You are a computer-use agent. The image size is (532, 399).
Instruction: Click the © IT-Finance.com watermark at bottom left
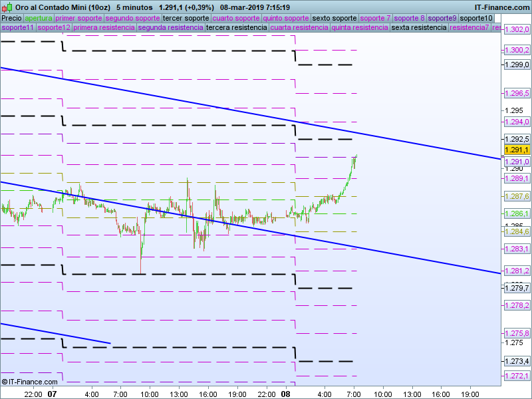(x=30, y=382)
